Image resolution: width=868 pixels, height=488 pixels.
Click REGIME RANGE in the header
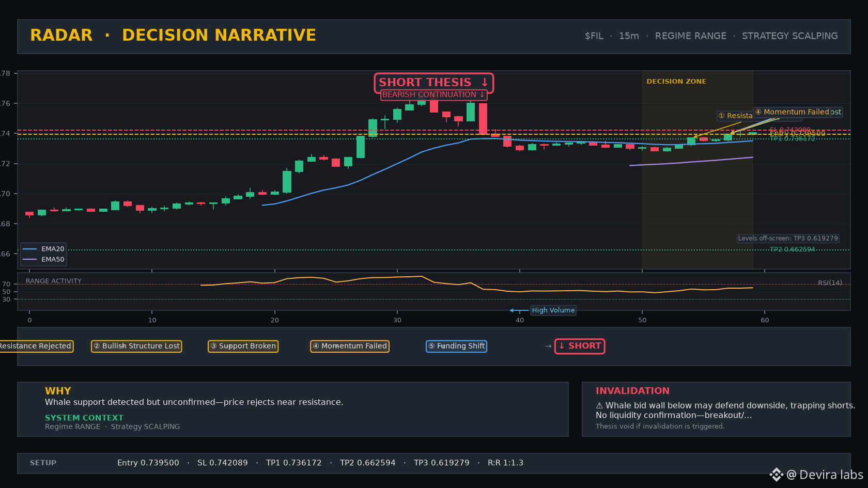click(690, 36)
